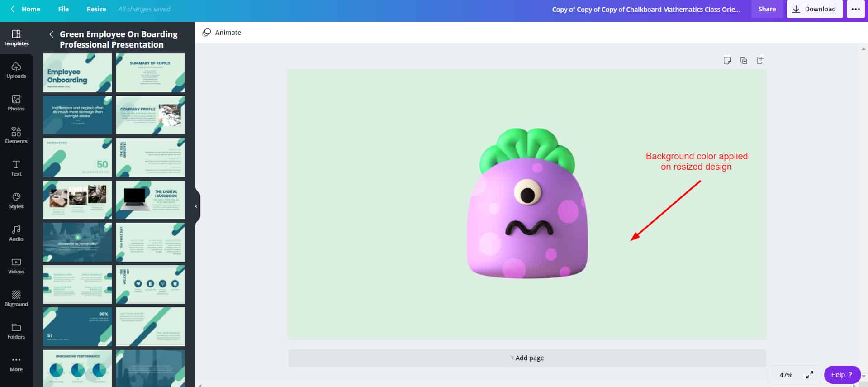Select the Employee Onboarding template thumbnail
Screen dimensions: 868x387
(x=78, y=73)
